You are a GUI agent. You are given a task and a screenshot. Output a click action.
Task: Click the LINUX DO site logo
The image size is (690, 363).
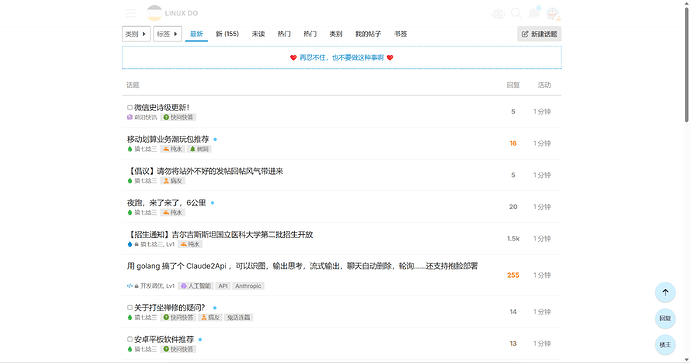click(x=172, y=13)
